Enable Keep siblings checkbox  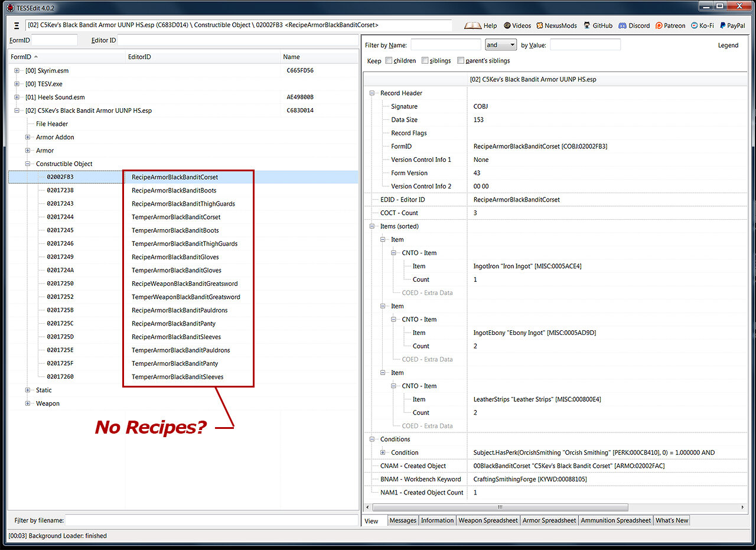(x=425, y=60)
